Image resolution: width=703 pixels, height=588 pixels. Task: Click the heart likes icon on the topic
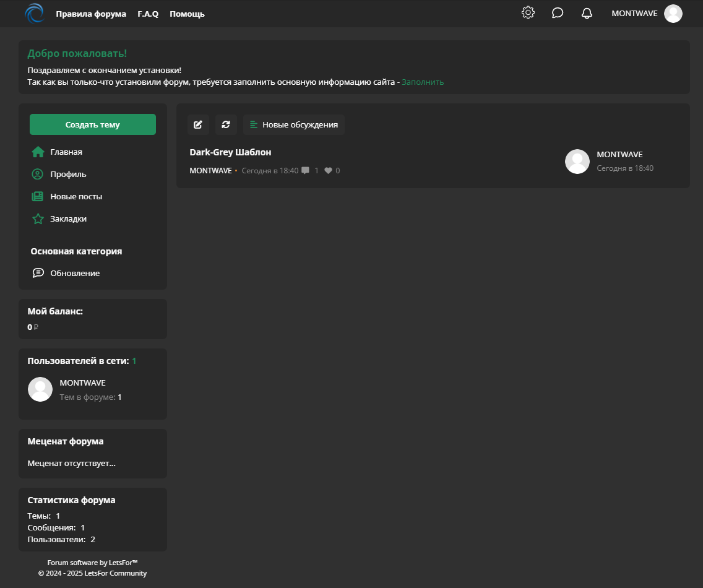click(329, 171)
